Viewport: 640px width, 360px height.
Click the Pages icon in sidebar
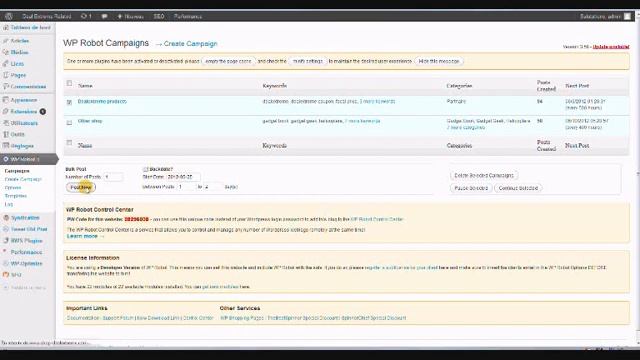tap(5, 75)
